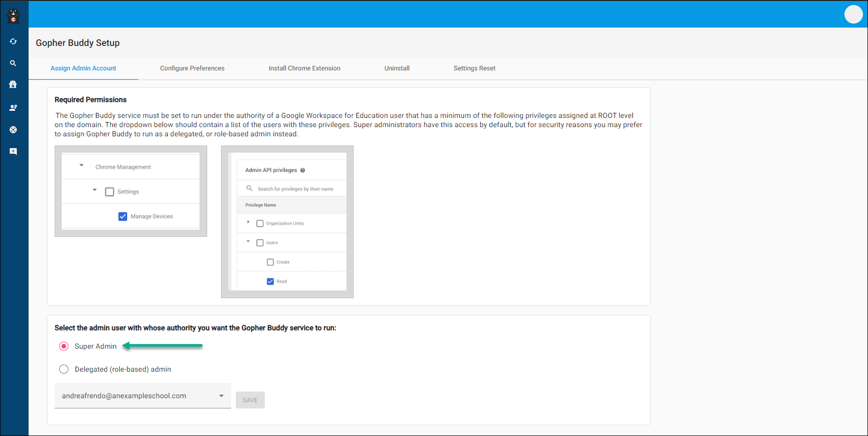The height and width of the screenshot is (436, 868).
Task: Select Delegated (role-based) admin option
Action: pyautogui.click(x=64, y=369)
